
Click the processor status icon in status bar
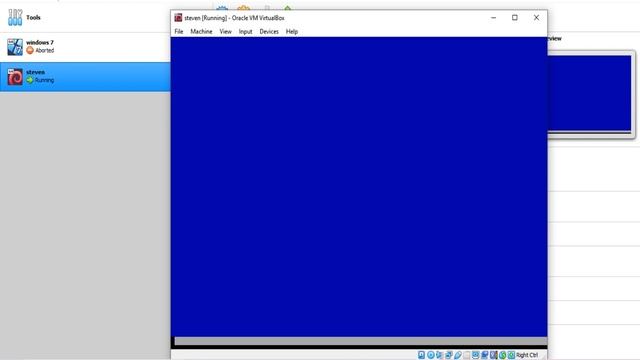click(493, 355)
